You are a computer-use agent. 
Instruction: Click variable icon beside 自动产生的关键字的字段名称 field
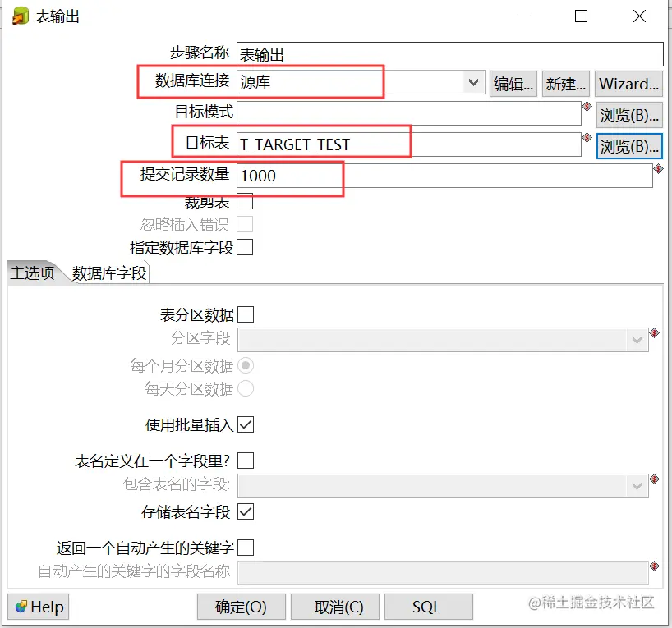click(x=654, y=566)
